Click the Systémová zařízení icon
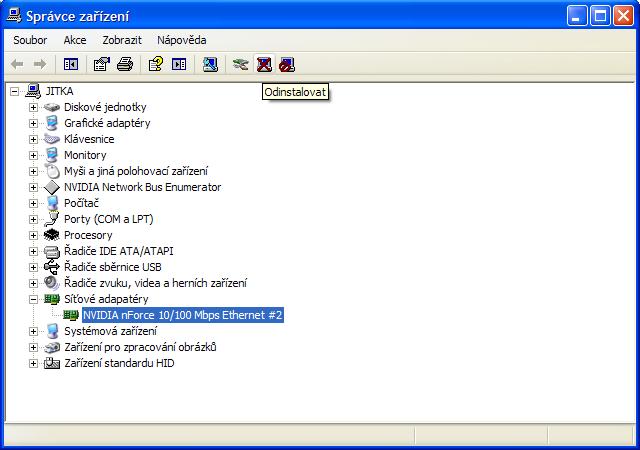The image size is (640, 450). tap(52, 331)
